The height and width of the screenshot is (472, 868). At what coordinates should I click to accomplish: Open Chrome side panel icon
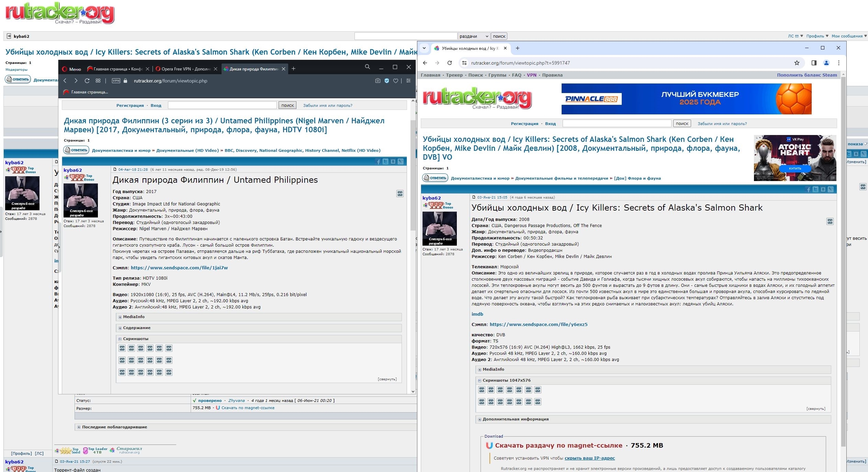pyautogui.click(x=814, y=63)
